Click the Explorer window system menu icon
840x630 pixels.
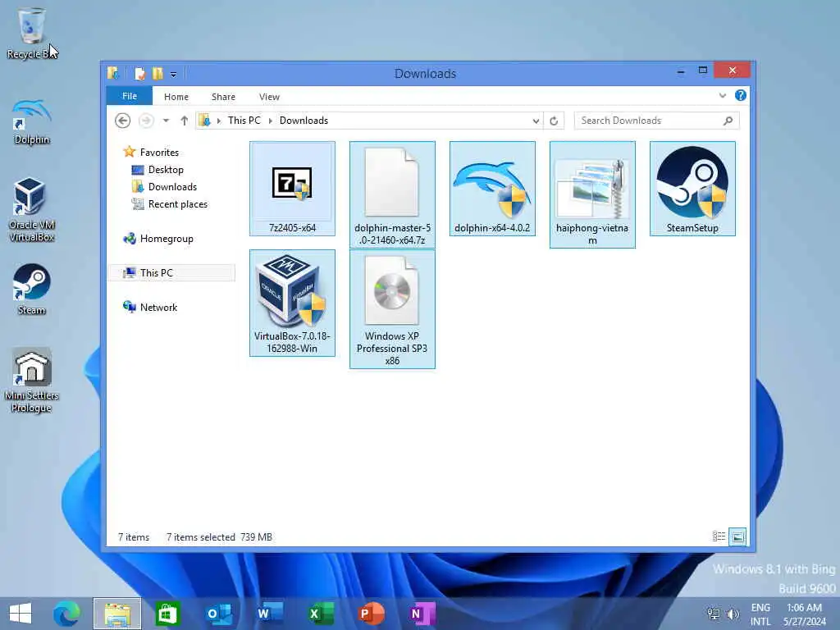tap(113, 73)
